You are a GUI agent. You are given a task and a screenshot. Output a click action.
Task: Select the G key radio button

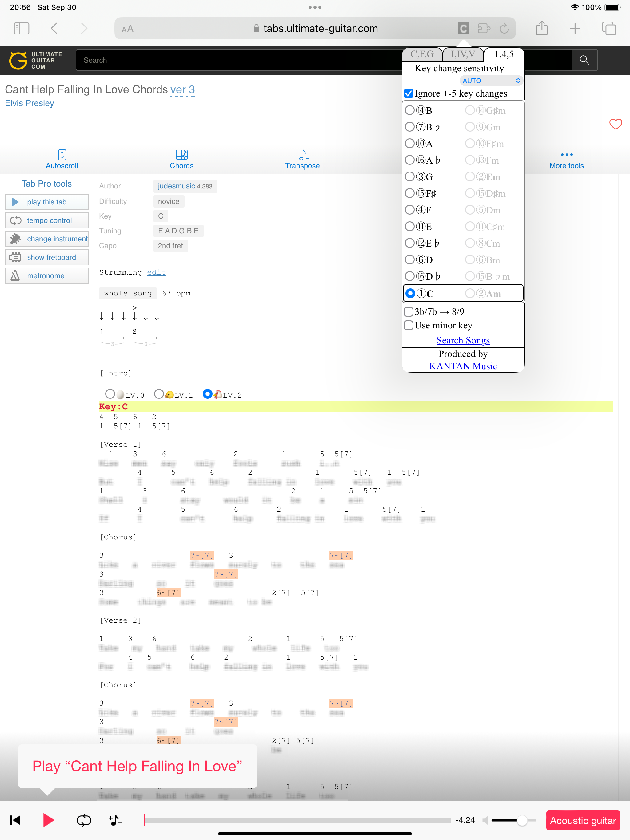[410, 176]
